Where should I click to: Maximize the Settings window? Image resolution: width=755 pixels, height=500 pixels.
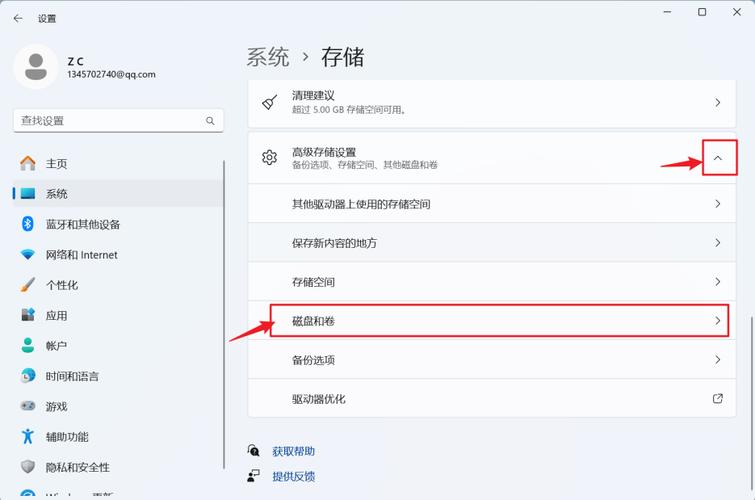(702, 12)
